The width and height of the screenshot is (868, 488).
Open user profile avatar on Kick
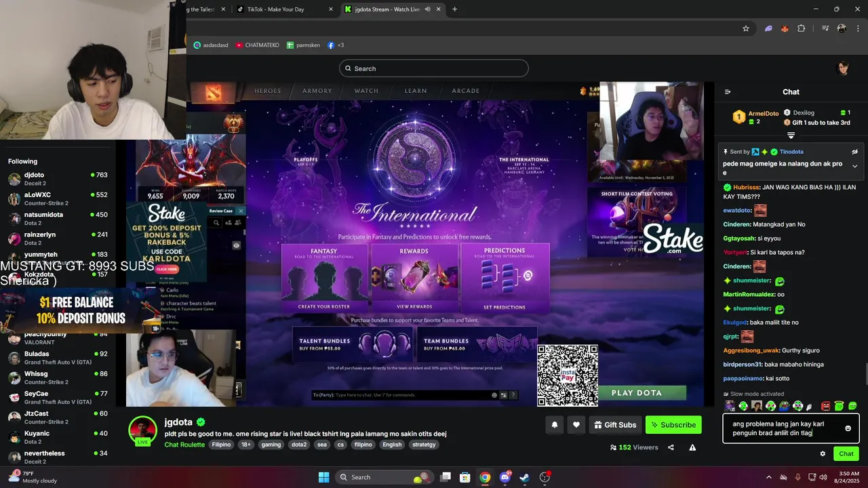click(844, 68)
